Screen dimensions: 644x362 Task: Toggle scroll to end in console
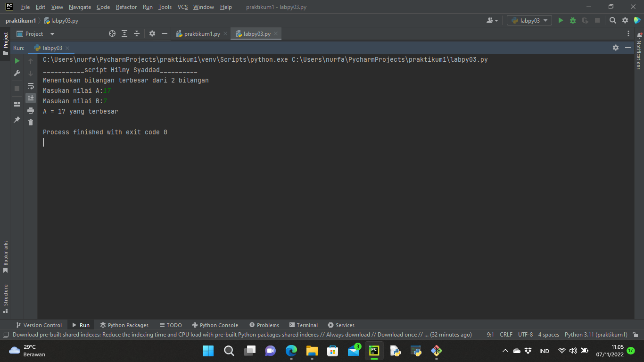(x=31, y=98)
